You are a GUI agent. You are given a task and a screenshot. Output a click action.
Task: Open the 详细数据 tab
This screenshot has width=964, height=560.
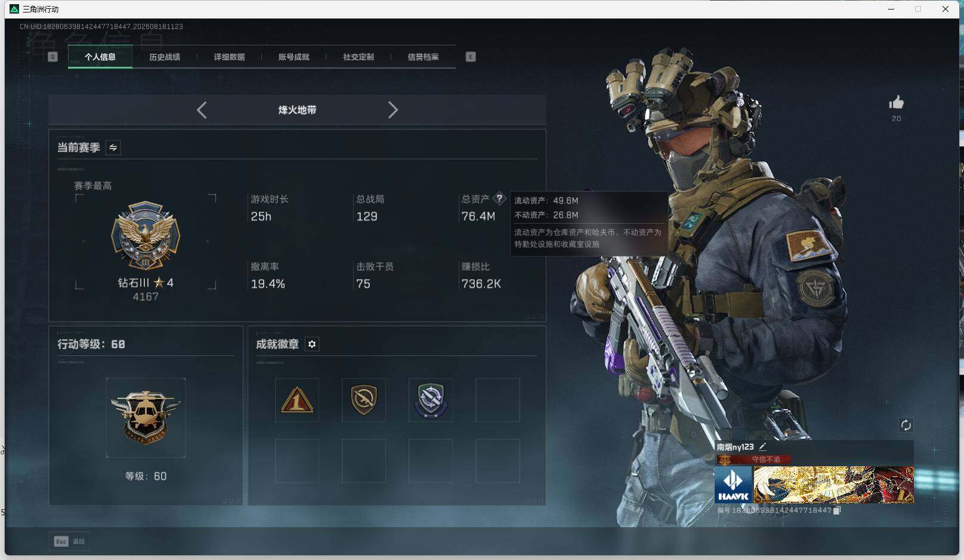tap(229, 57)
